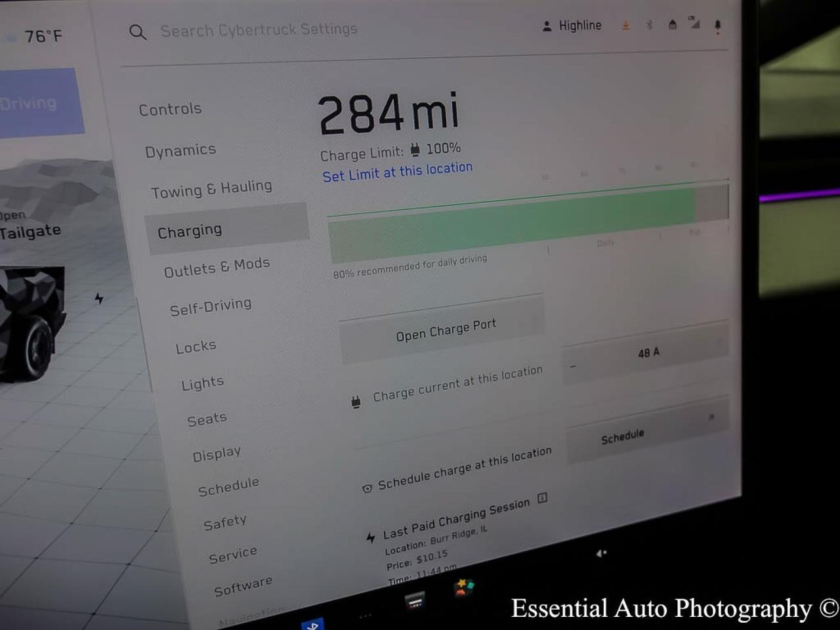Open info icon for Last Paid Charging Session
840x630 pixels.
click(542, 498)
